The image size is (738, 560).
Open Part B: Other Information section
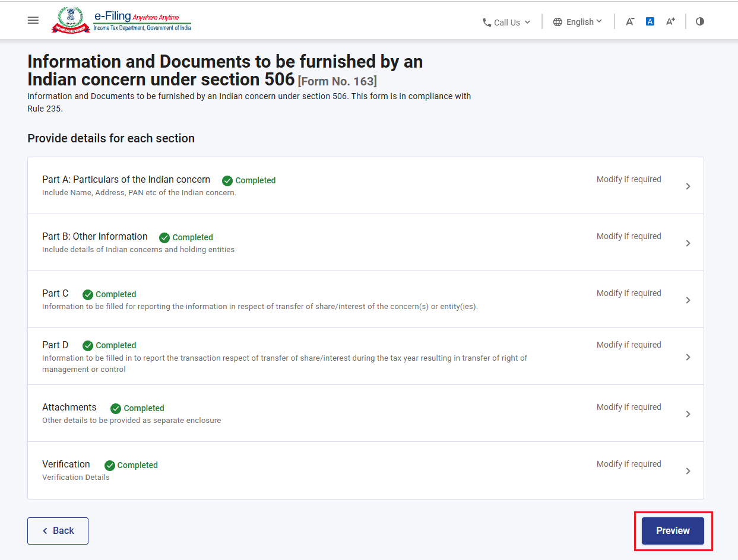click(x=365, y=243)
